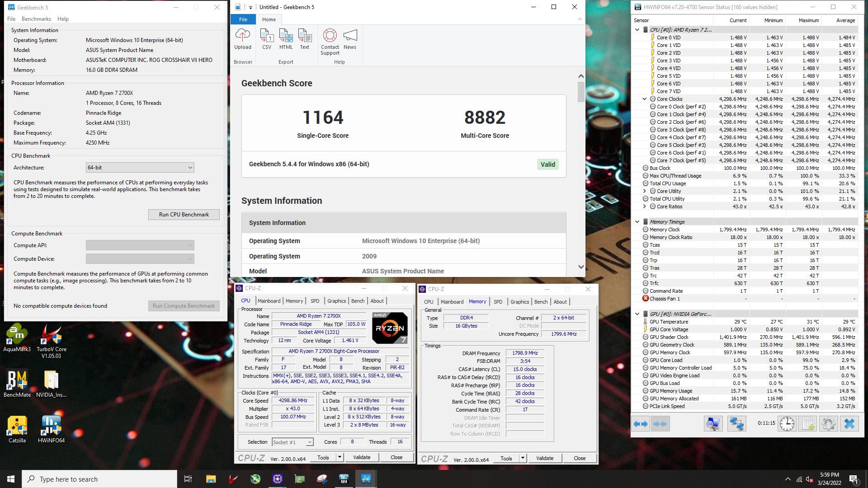868x488 pixels.
Task: Open the Catzilla desktop shortcut
Action: [x=17, y=429]
